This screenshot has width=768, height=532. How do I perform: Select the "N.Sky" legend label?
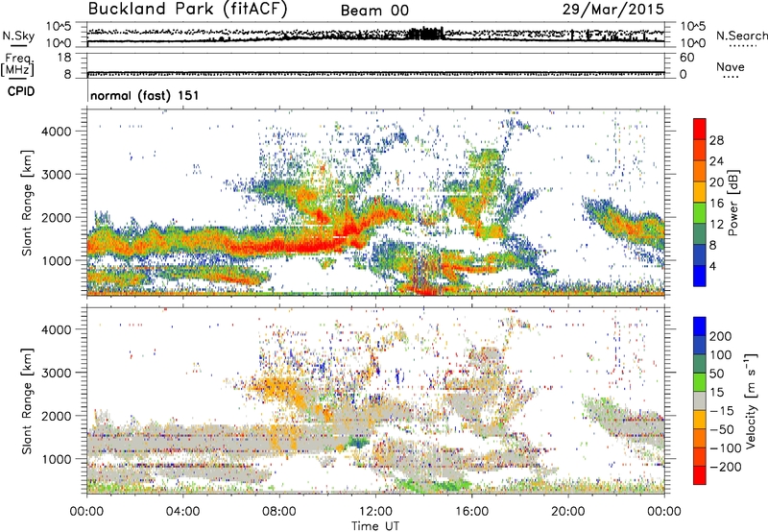[x=18, y=36]
